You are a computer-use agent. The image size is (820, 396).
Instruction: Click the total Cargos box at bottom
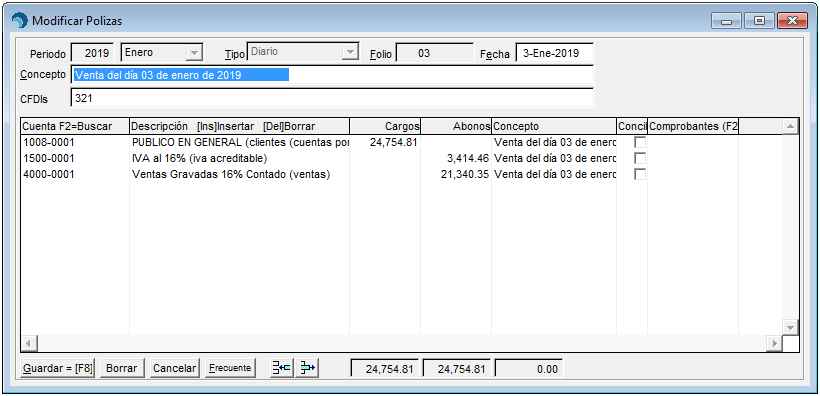coord(385,369)
